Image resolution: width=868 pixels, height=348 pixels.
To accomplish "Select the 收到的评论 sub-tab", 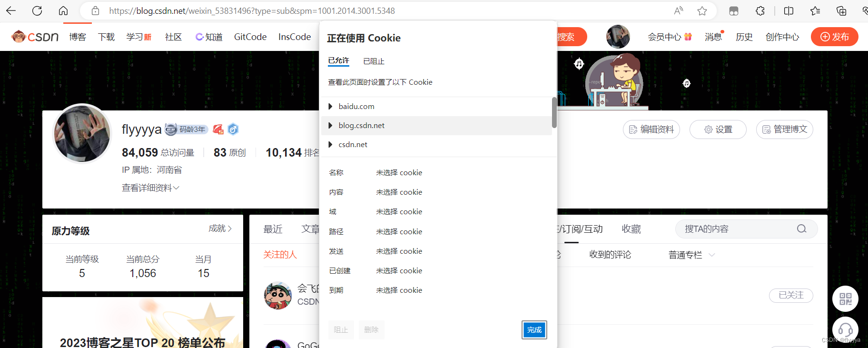I will click(610, 255).
